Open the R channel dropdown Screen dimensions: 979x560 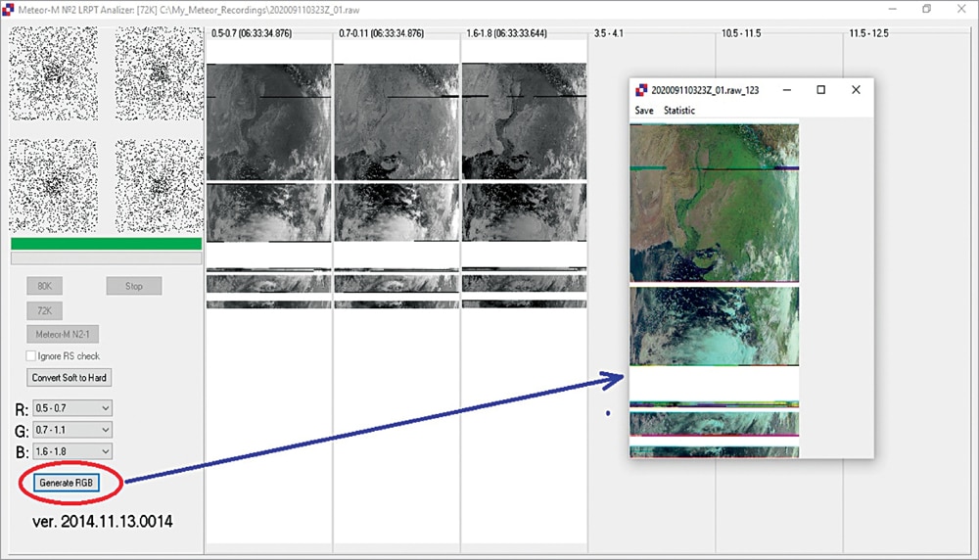coord(72,407)
